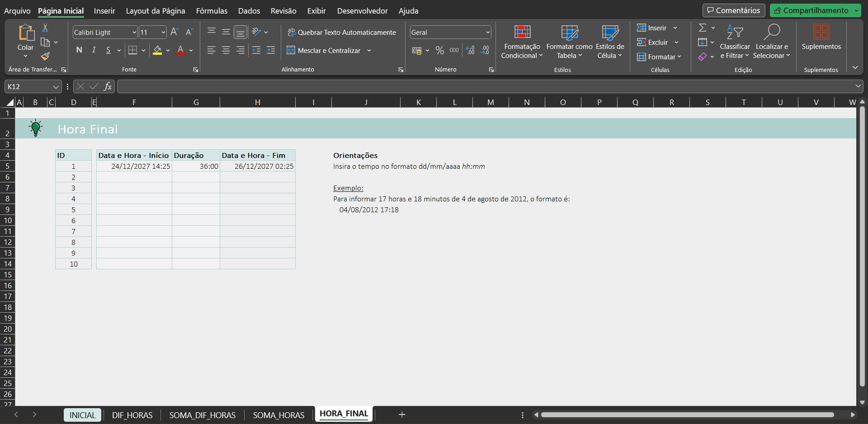Toggle center text alignment
Viewport: 868px width, 424px height.
tap(226, 50)
